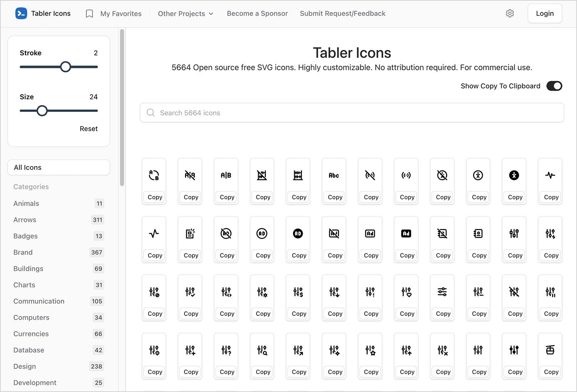Viewport: 577px width, 392px height.
Task: Open My Favorites
Action: pos(113,13)
